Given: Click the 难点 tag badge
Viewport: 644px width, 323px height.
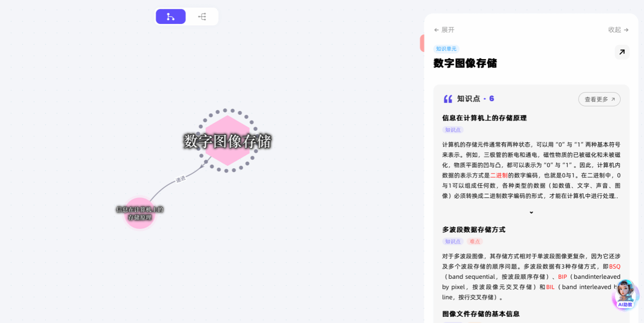Looking at the screenshot, I should 475,242.
